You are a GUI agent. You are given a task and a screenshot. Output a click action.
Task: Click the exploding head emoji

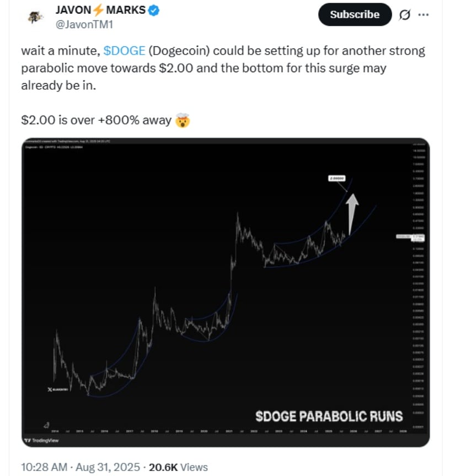(x=183, y=120)
